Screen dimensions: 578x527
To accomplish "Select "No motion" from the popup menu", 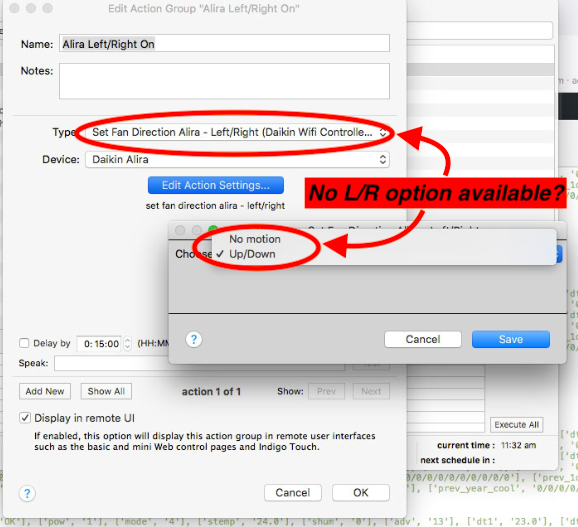I will (255, 239).
